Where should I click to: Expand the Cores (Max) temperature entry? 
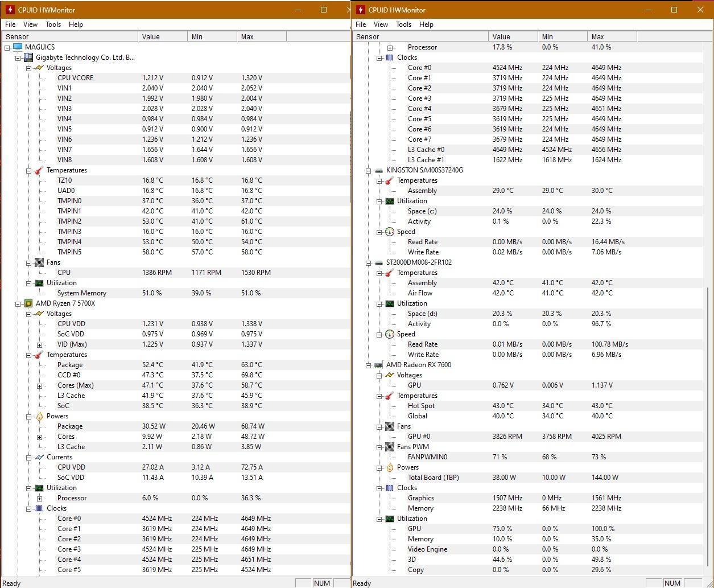[39, 385]
